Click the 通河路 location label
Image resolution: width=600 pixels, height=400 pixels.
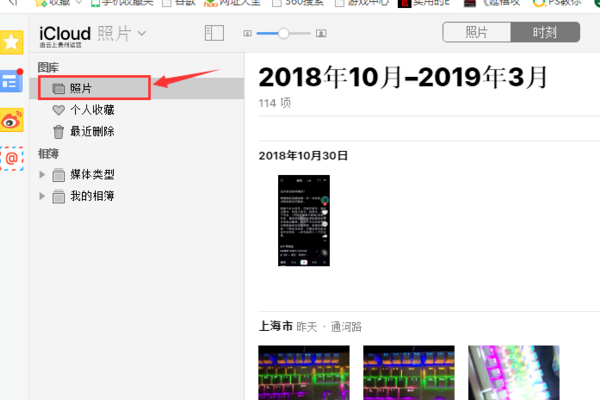click(346, 327)
